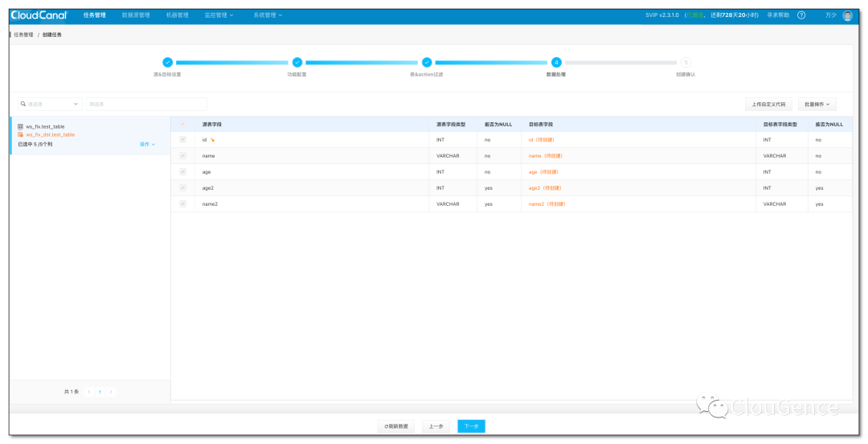This screenshot has height=444, width=868.
Task: Toggle the checkbox for the name2 row
Action: point(182,204)
